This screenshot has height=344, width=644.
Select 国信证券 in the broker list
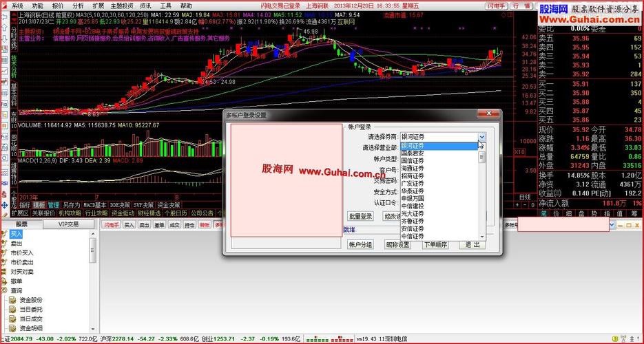(413, 161)
